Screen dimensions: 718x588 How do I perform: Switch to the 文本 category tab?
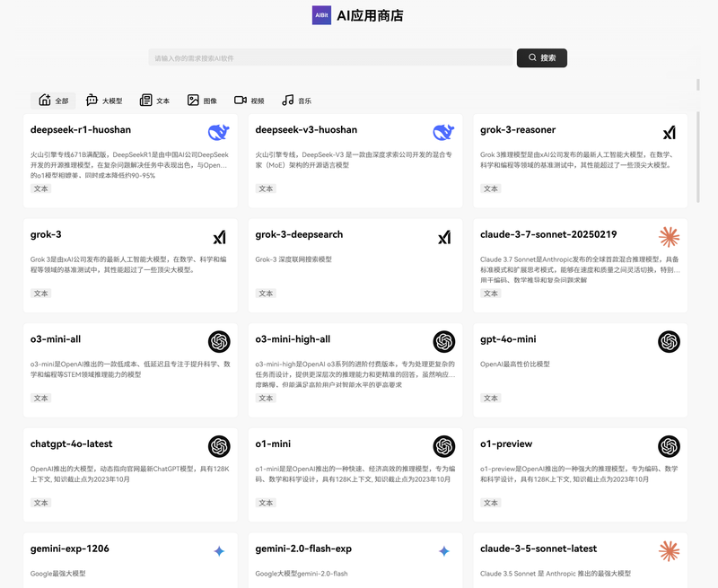154,101
